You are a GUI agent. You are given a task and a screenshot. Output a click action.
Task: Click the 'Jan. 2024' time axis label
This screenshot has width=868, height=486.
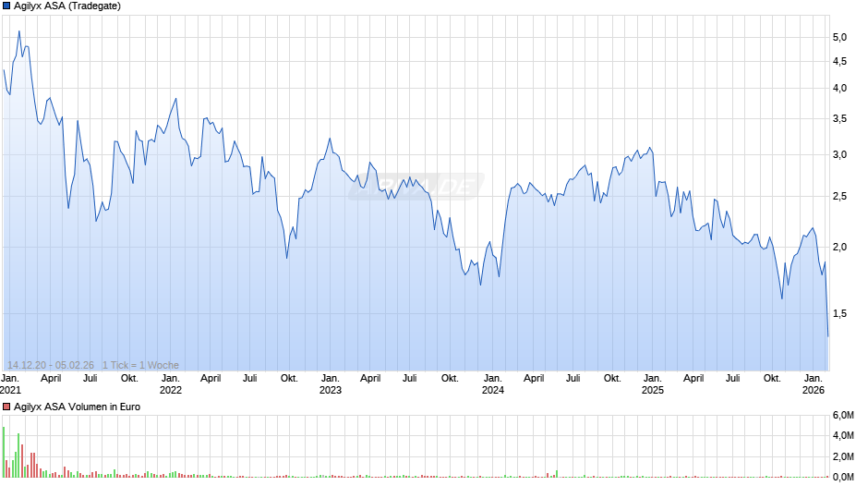(x=493, y=384)
